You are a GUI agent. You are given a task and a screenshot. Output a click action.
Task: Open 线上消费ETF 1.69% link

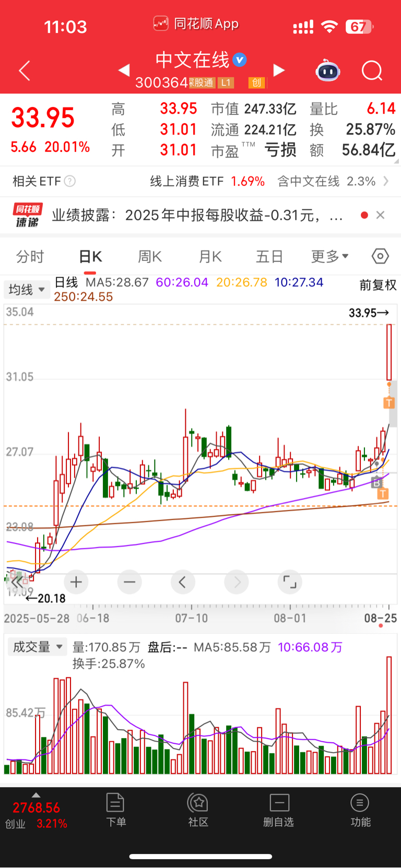point(207,181)
